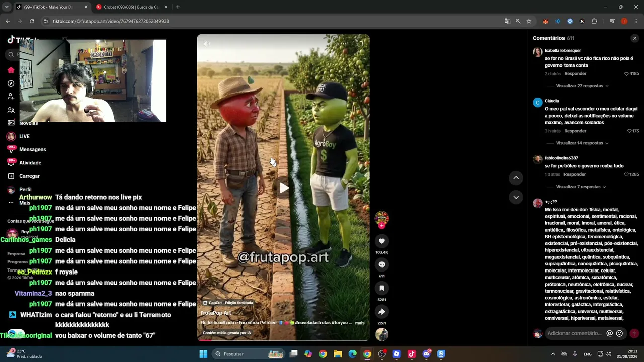Open the Following icon in the sidebar
Screen dimensions: 644x362
pyautogui.click(x=11, y=97)
